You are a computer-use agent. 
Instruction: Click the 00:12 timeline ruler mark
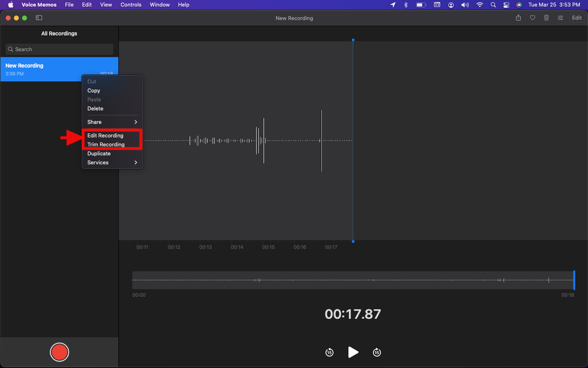pyautogui.click(x=174, y=247)
